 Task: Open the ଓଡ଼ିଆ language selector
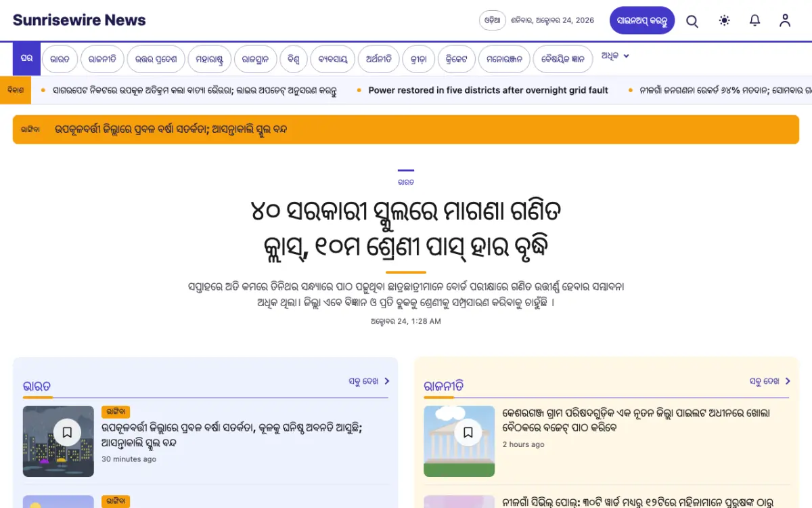coord(493,20)
